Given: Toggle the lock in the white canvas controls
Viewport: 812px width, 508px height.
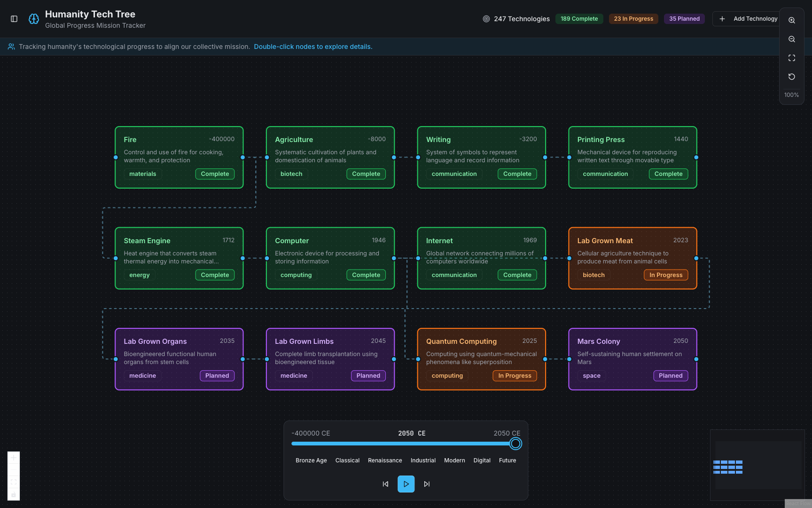Looking at the screenshot, I should click(14, 494).
